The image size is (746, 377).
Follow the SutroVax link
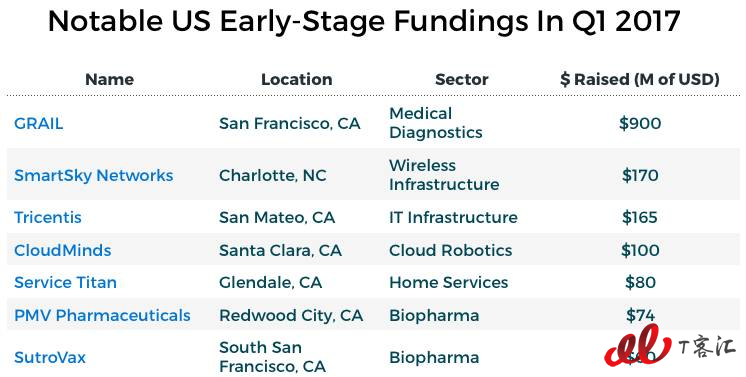pos(50,357)
